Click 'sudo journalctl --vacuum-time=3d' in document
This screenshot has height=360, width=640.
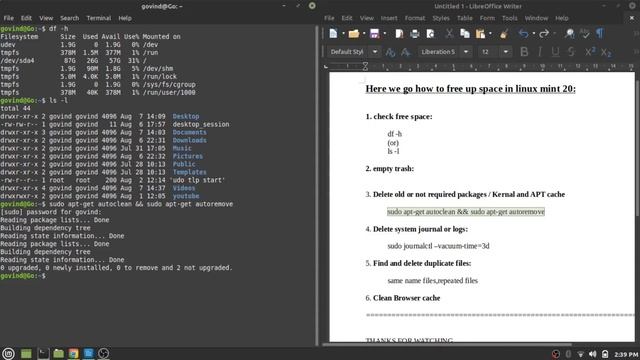click(438, 246)
